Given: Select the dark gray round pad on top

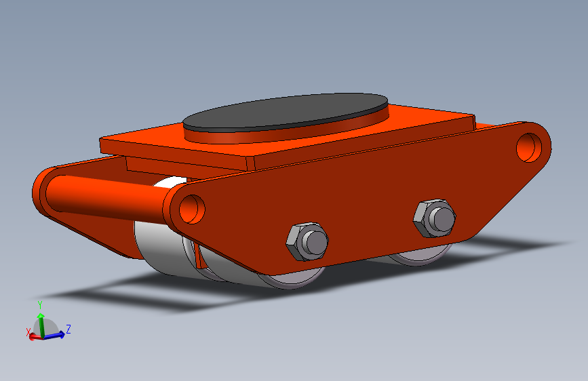Looking at the screenshot, I should click(286, 112).
